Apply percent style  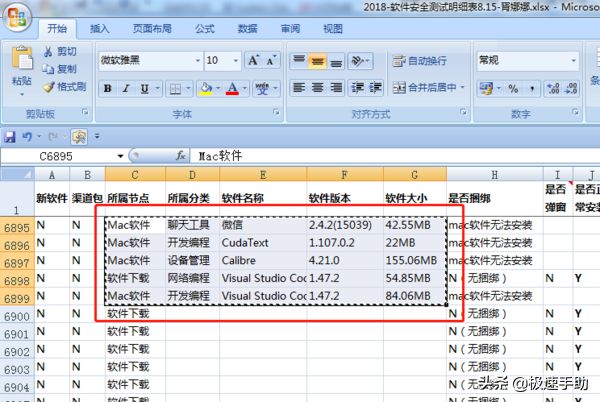coord(513,89)
